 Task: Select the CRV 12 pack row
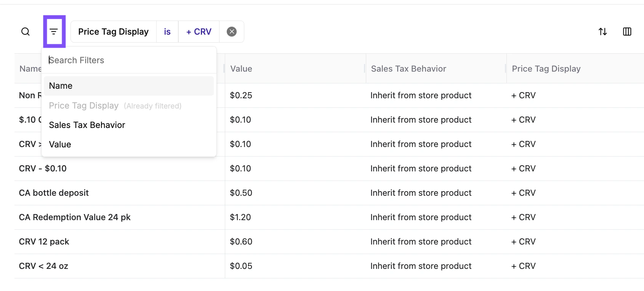pos(44,242)
